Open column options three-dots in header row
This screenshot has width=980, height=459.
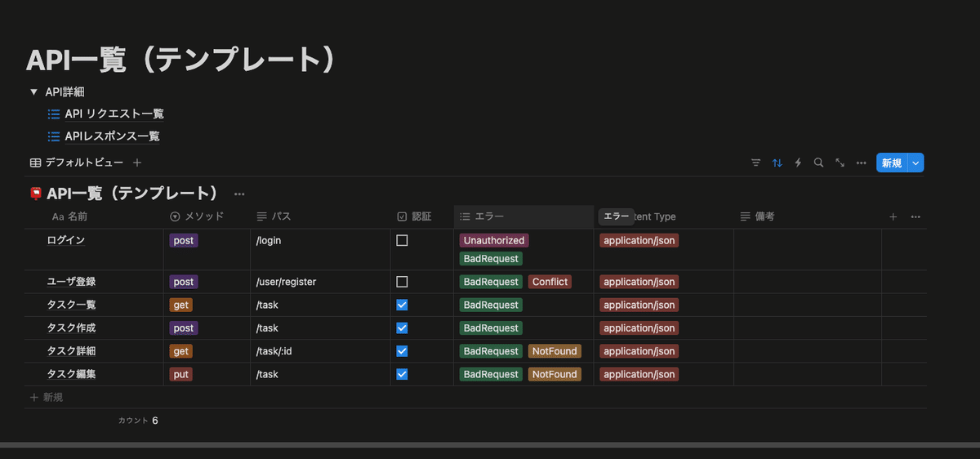pos(915,216)
